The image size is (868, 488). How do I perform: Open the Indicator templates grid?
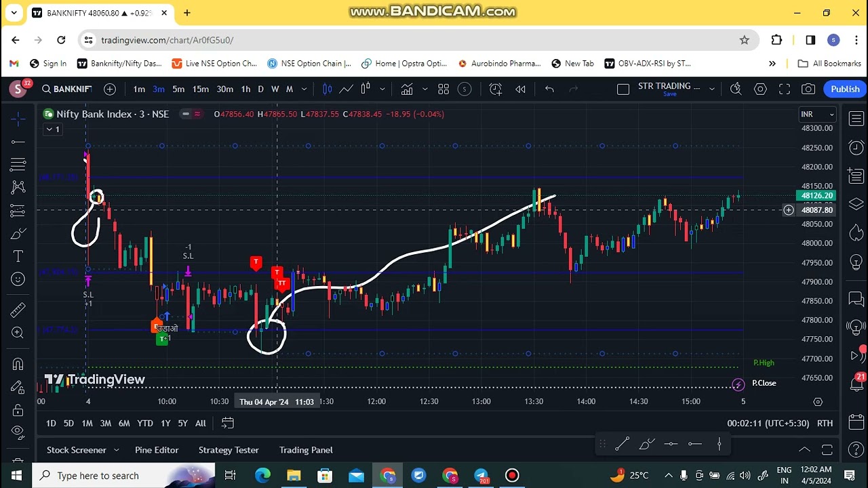(443, 89)
